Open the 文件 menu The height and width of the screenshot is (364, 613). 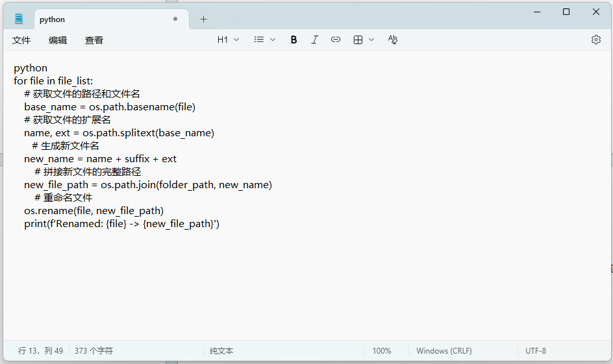click(21, 40)
